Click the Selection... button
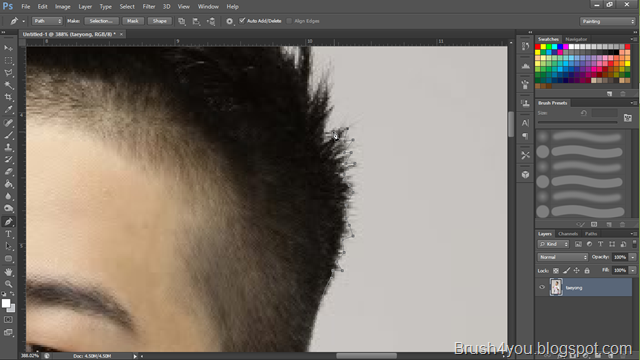640x360 pixels. click(x=101, y=21)
